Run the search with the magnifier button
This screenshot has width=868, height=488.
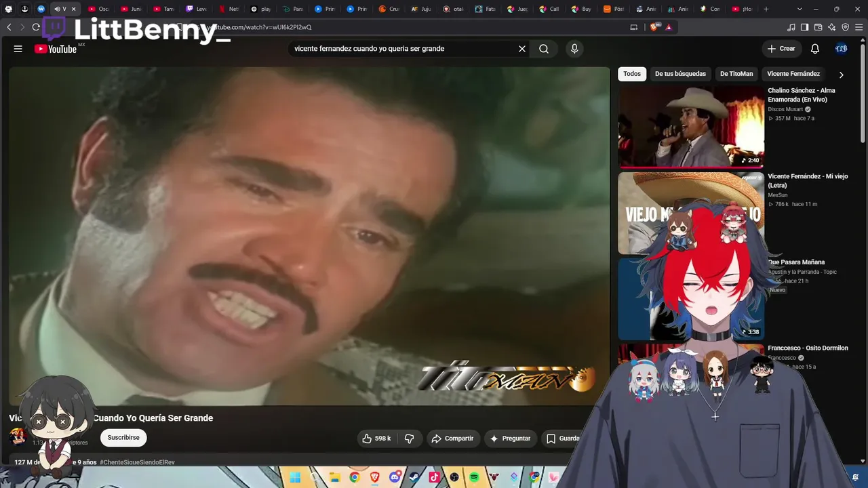tap(544, 49)
